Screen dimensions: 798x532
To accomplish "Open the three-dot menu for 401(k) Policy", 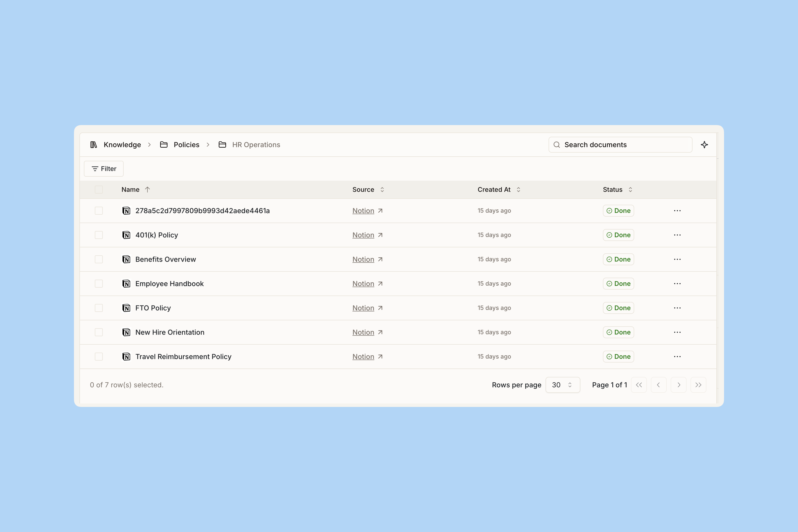I will (677, 235).
